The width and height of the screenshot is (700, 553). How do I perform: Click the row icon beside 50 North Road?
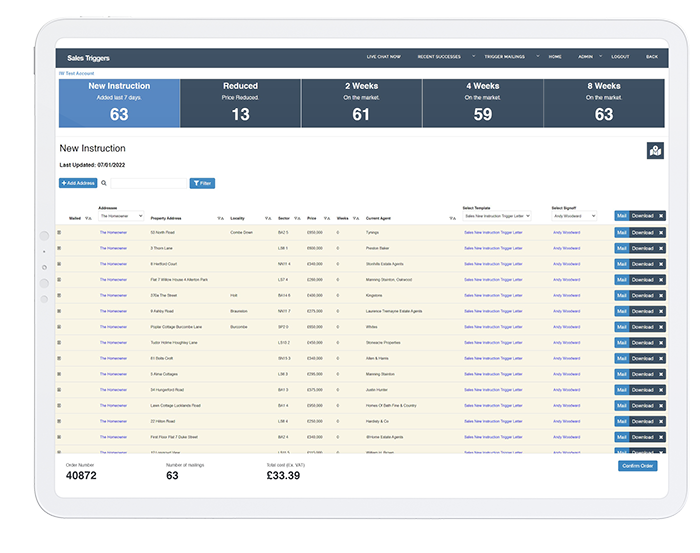click(59, 232)
